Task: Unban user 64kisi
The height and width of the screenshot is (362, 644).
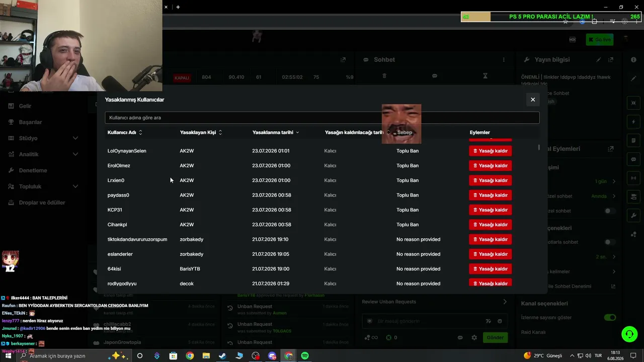Action: pos(490,268)
